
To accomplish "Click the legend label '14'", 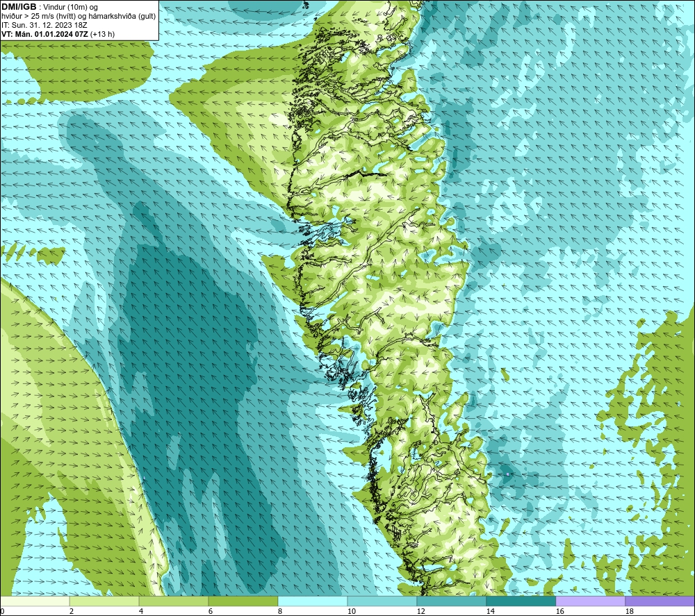I will point(490,611).
